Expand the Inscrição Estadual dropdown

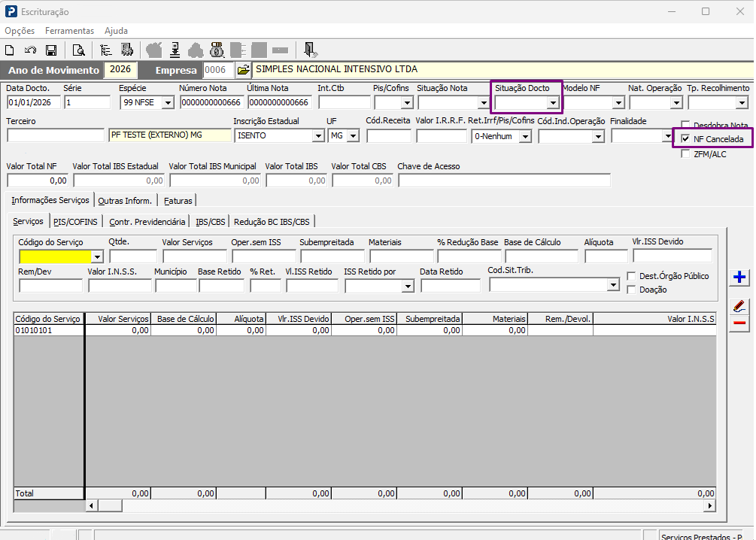tap(318, 136)
